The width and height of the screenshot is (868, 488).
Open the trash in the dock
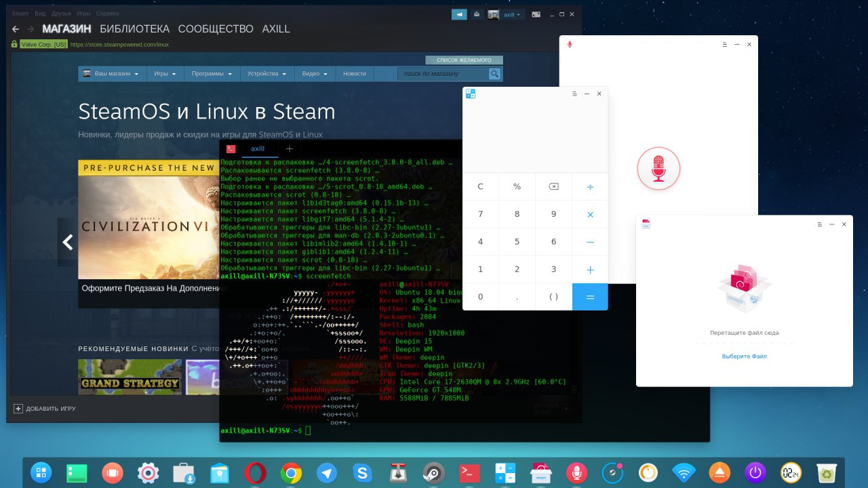click(x=826, y=472)
